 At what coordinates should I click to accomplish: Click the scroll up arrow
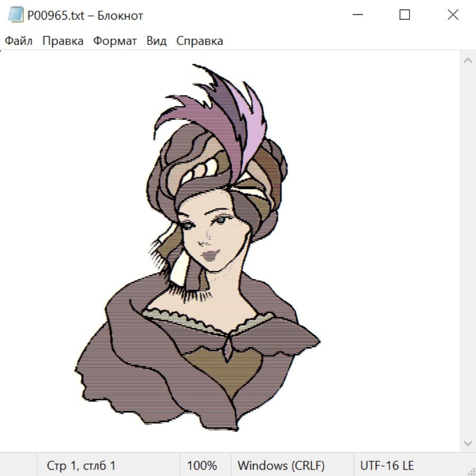point(468,61)
